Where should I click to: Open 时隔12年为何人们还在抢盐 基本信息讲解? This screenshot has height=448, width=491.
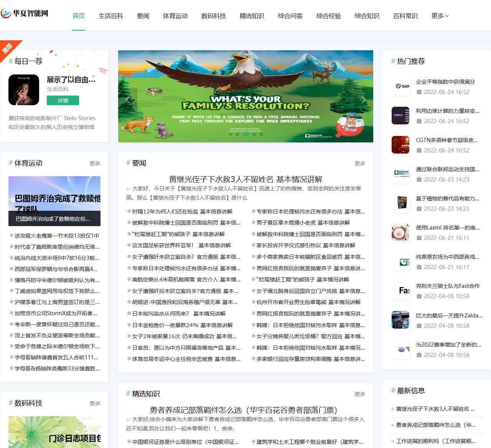(182, 212)
